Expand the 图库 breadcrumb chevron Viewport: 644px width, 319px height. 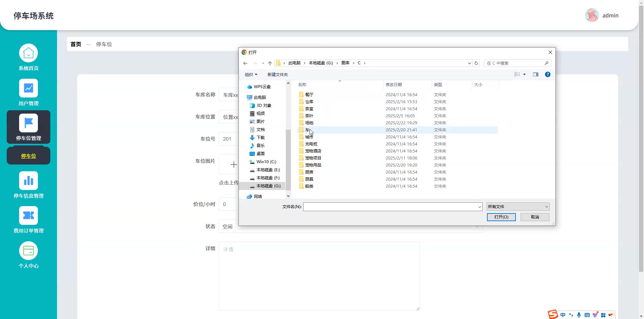click(354, 63)
